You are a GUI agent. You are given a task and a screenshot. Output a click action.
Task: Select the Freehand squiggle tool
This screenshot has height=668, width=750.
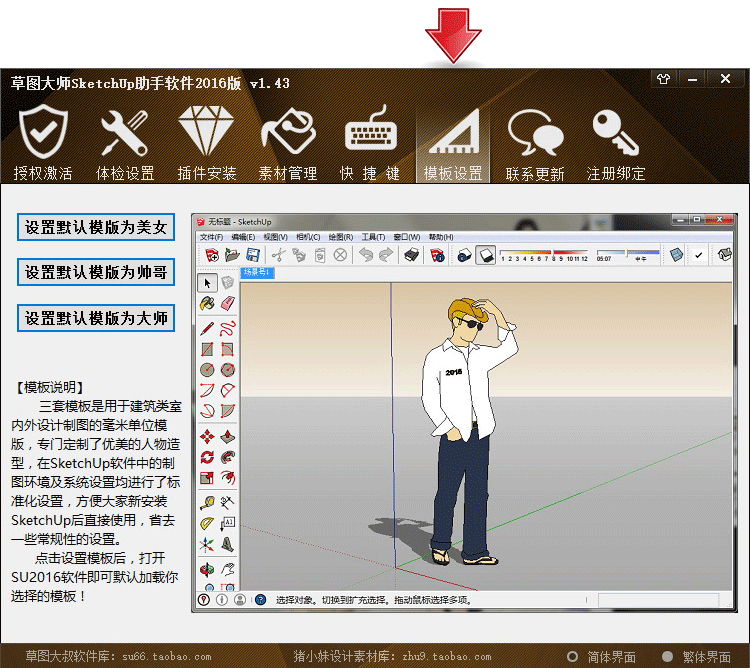(x=228, y=329)
